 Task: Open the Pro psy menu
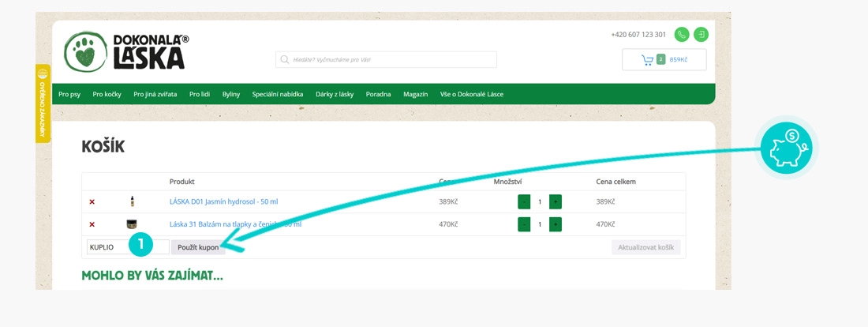(69, 94)
